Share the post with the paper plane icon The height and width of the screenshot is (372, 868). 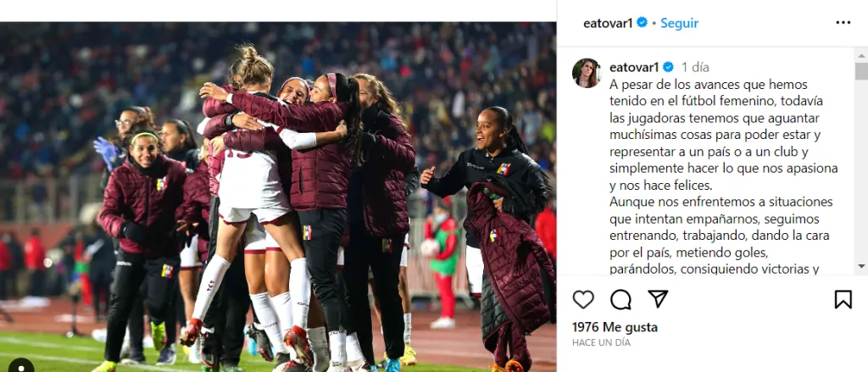(658, 299)
